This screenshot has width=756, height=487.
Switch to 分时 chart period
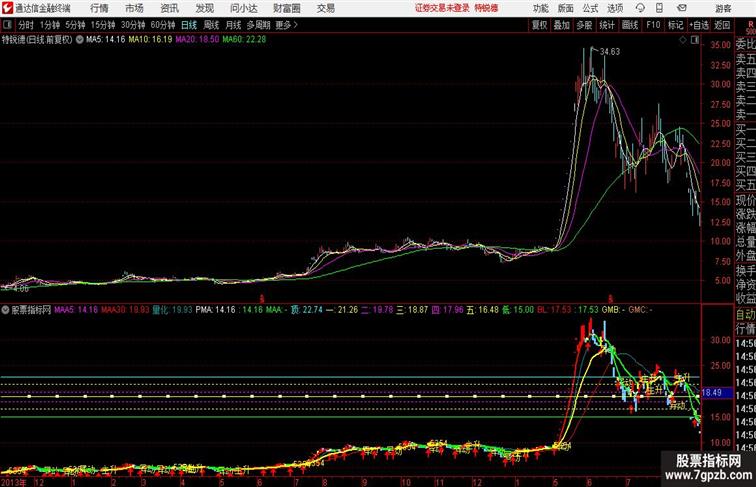[26, 25]
